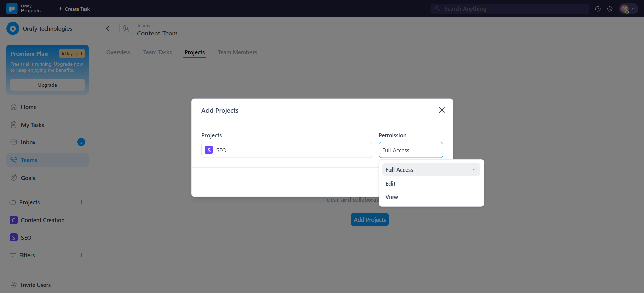Open Content Creation project in sidebar
The height and width of the screenshot is (293, 644).
click(x=43, y=220)
